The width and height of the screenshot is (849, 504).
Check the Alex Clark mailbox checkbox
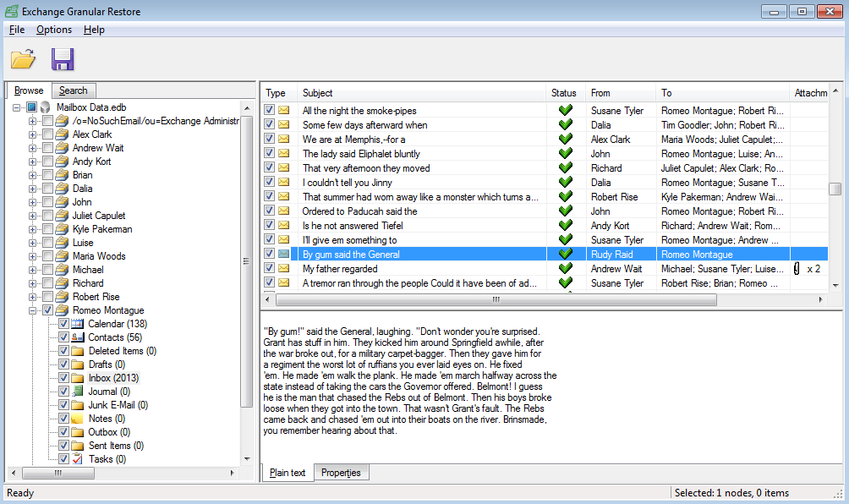[47, 134]
